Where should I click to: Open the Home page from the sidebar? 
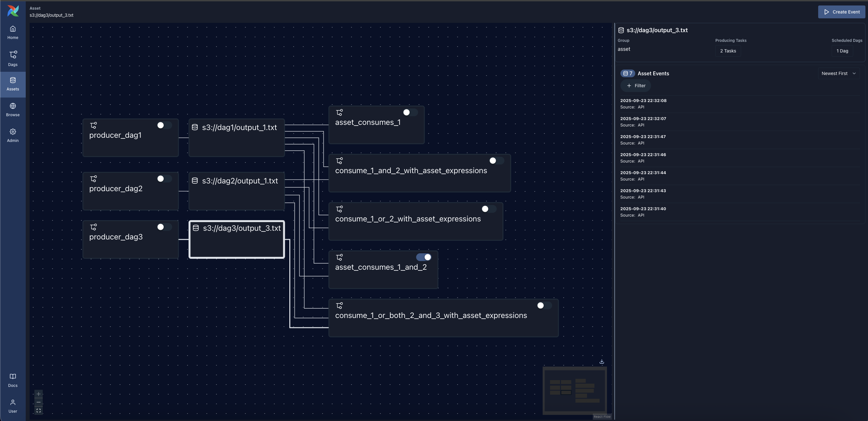coord(13,32)
